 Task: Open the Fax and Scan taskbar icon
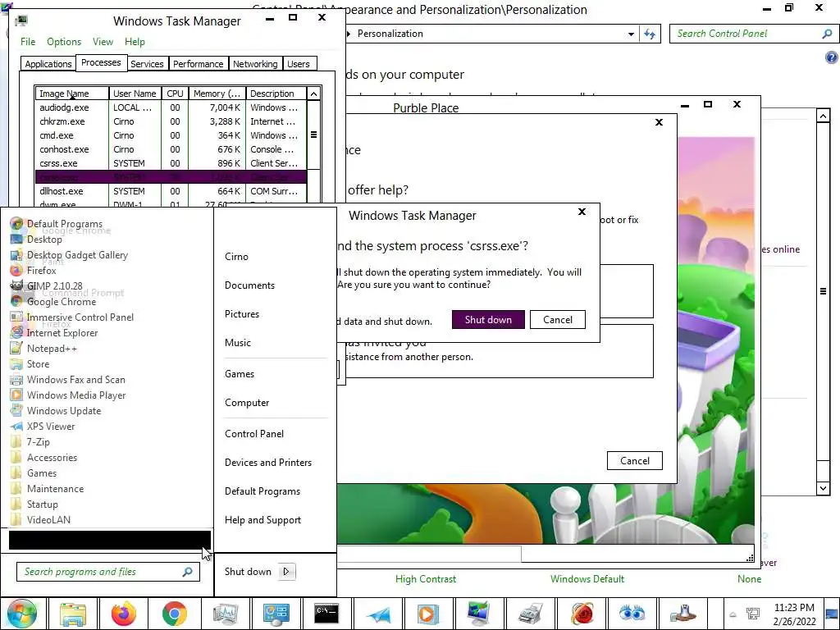(529, 614)
